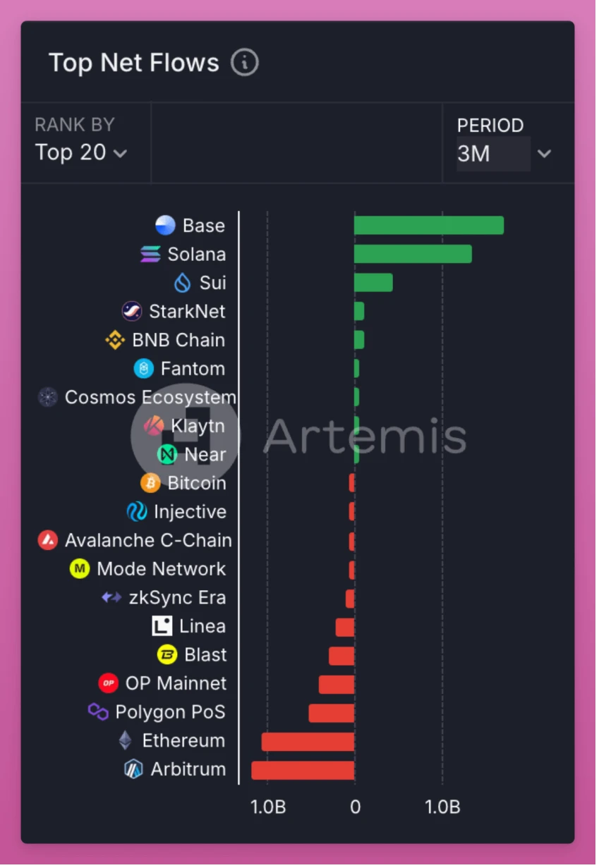The image size is (599, 868).
Task: Click the Arbitrum red outflow bar
Action: 303,770
